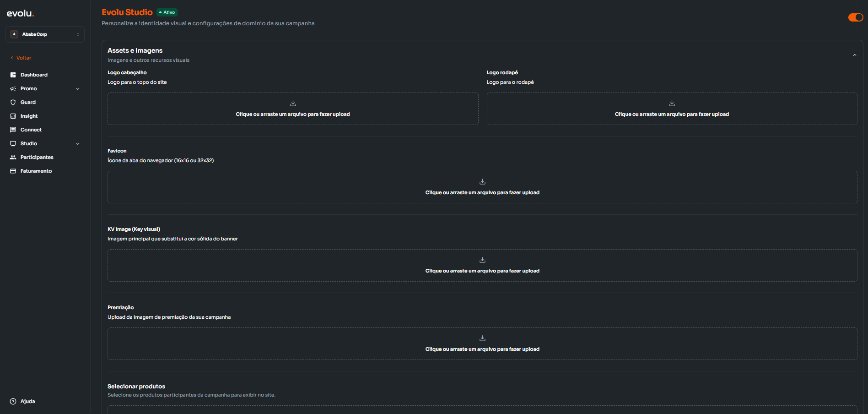Click the Dashboard icon in sidebar
The height and width of the screenshot is (414, 868).
click(x=13, y=75)
